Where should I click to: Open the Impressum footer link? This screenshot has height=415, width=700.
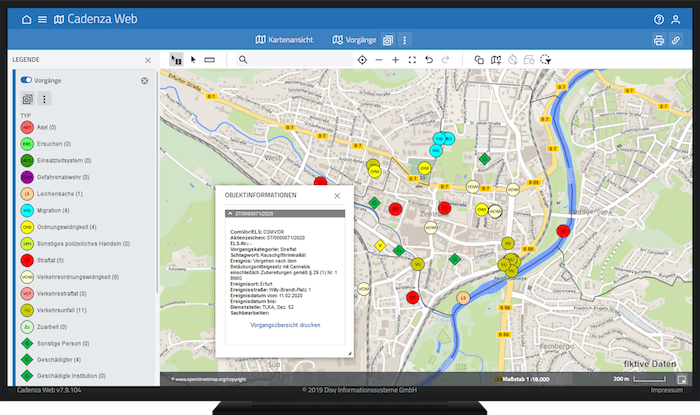[667, 390]
